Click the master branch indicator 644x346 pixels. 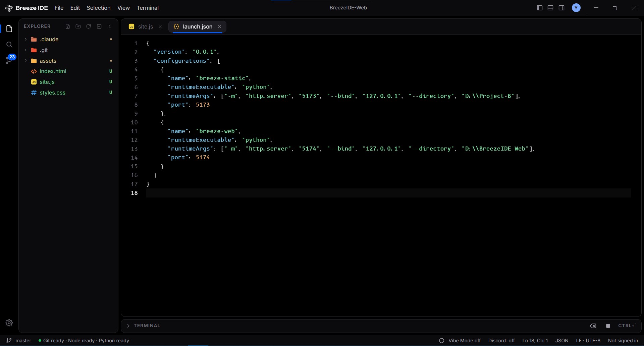coord(19,341)
